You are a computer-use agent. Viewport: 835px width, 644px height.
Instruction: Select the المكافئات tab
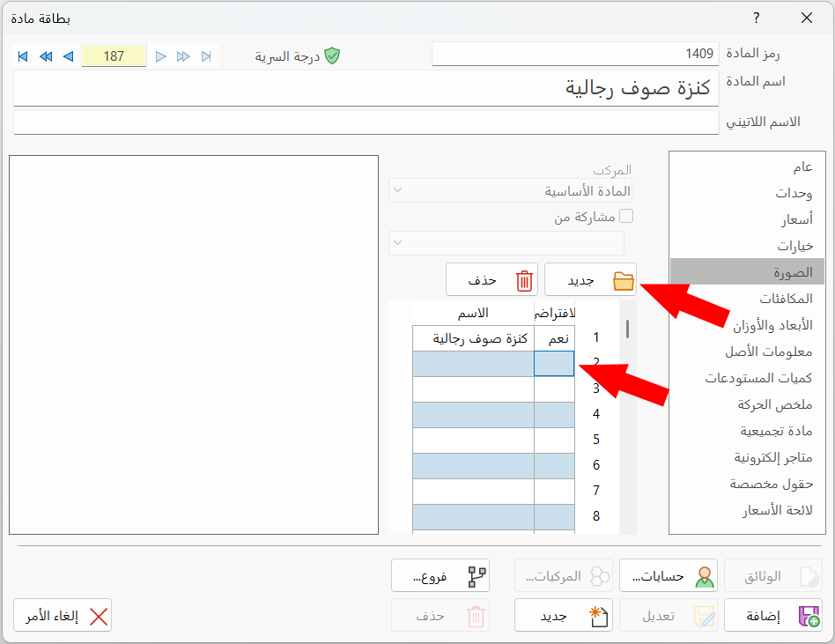tap(747, 299)
